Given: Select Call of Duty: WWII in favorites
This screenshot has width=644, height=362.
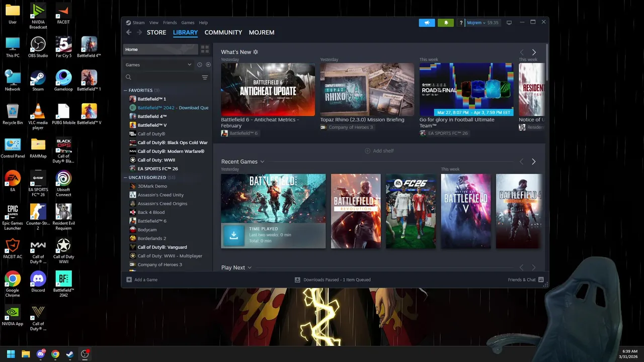Looking at the screenshot, I should 156,160.
